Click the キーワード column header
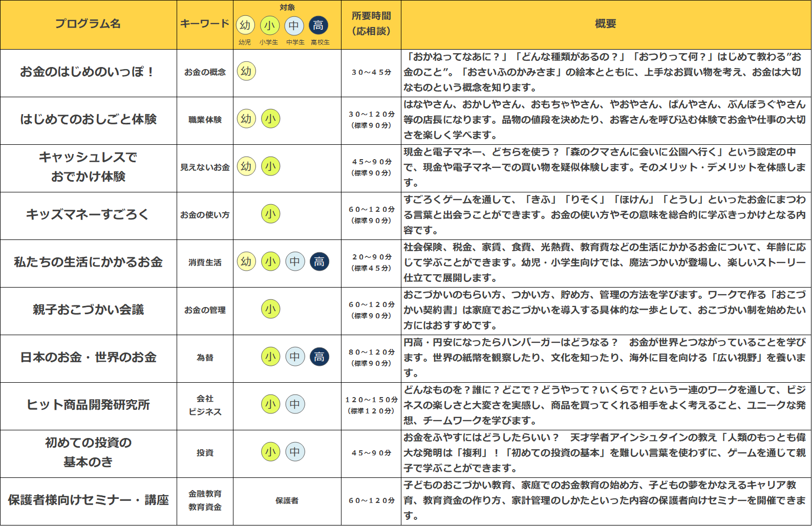 coord(205,24)
